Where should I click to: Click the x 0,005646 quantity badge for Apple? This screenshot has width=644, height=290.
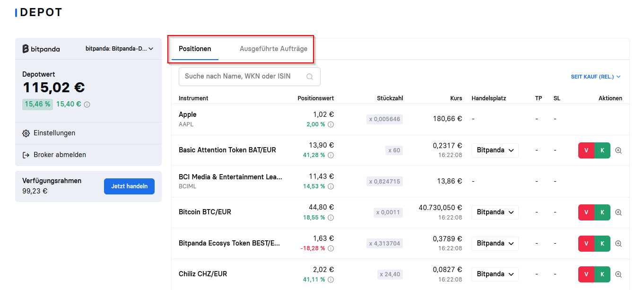384,119
